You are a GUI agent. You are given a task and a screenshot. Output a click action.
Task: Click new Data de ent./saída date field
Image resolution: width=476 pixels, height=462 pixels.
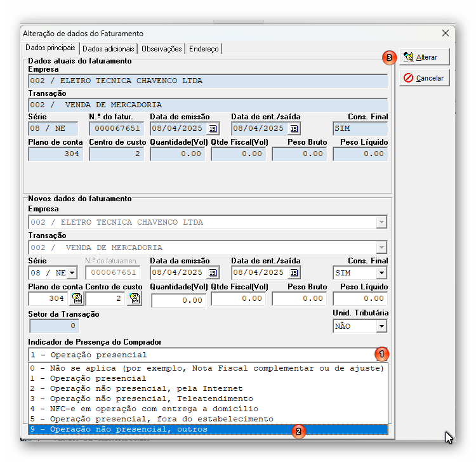[x=260, y=273]
